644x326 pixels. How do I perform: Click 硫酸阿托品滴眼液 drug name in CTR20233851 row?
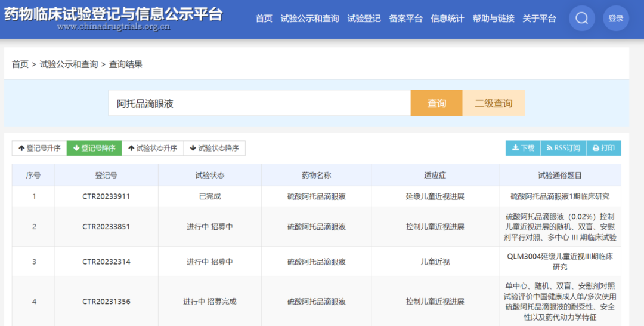316,226
